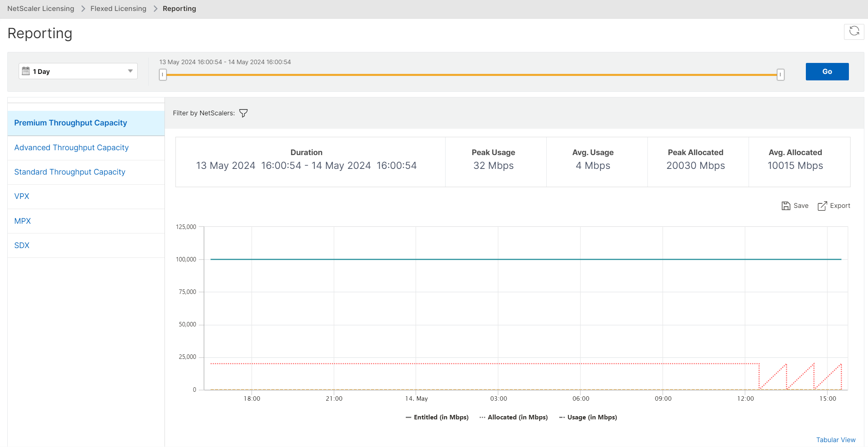Click the left handle of the time slider

pyautogui.click(x=163, y=75)
